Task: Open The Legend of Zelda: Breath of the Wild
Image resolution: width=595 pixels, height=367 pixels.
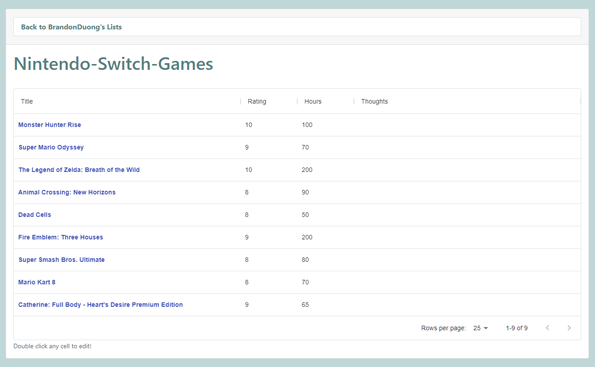Action: 79,170
